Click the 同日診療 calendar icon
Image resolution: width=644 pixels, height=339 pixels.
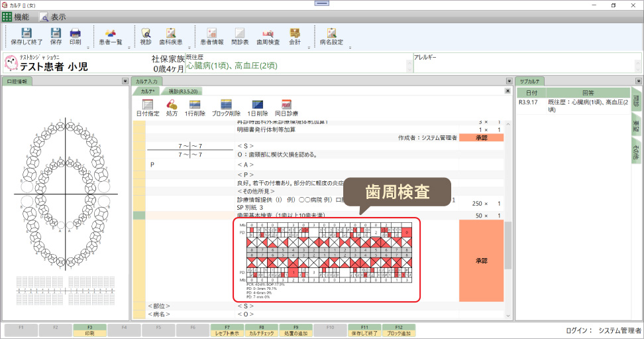click(286, 107)
